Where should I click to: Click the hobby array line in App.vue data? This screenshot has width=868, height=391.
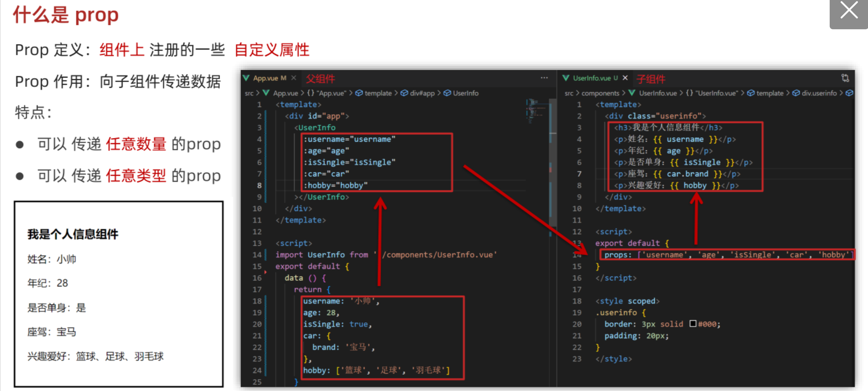tap(376, 370)
